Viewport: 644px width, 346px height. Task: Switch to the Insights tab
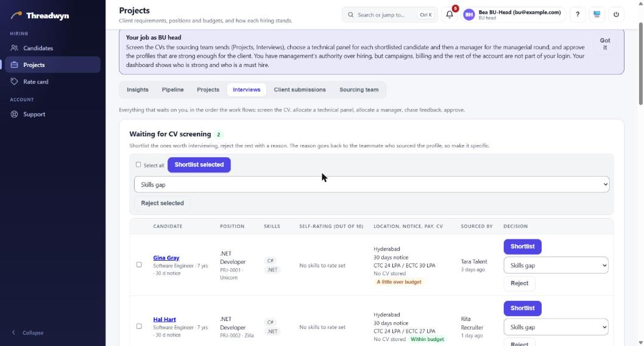(x=138, y=90)
